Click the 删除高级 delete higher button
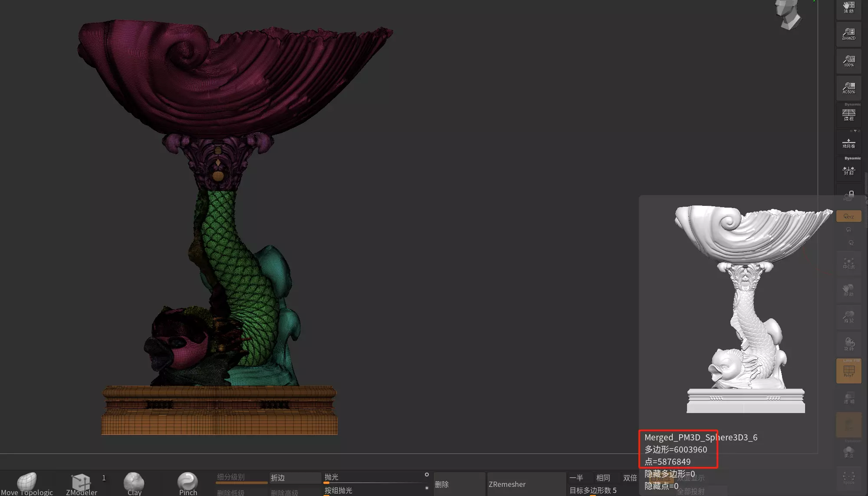The image size is (868, 496). click(295, 492)
